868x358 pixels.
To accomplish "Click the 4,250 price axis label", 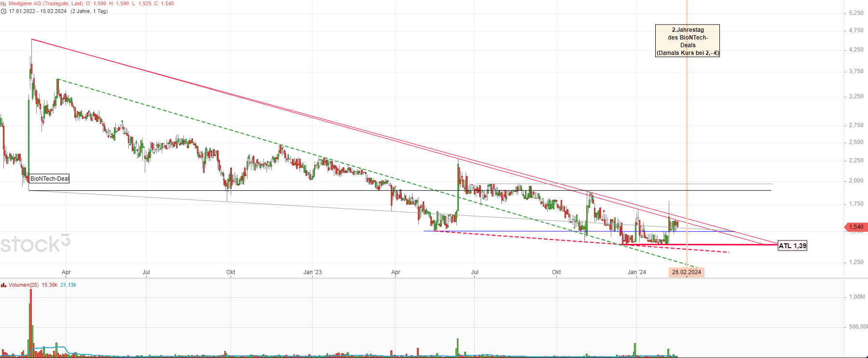I will [856, 50].
